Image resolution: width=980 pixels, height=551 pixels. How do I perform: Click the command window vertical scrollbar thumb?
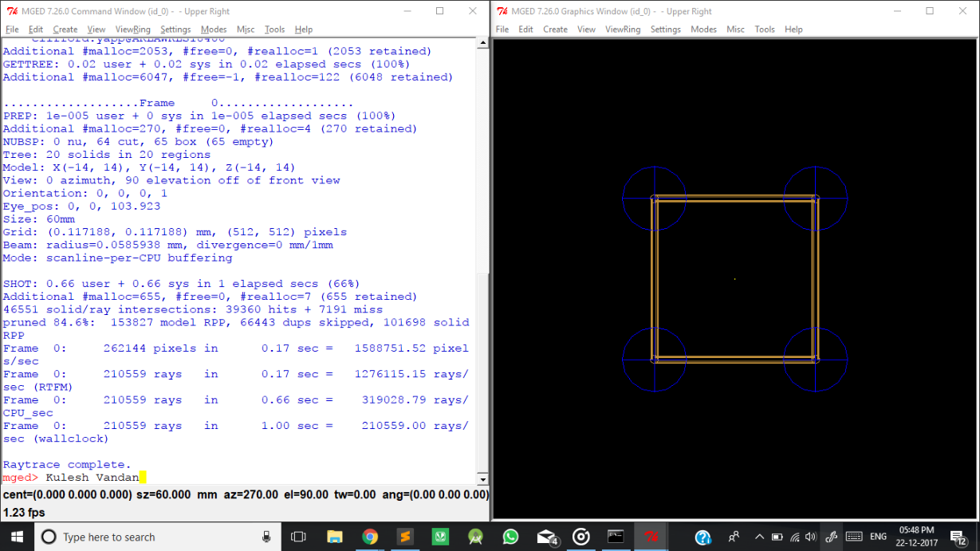click(x=482, y=371)
